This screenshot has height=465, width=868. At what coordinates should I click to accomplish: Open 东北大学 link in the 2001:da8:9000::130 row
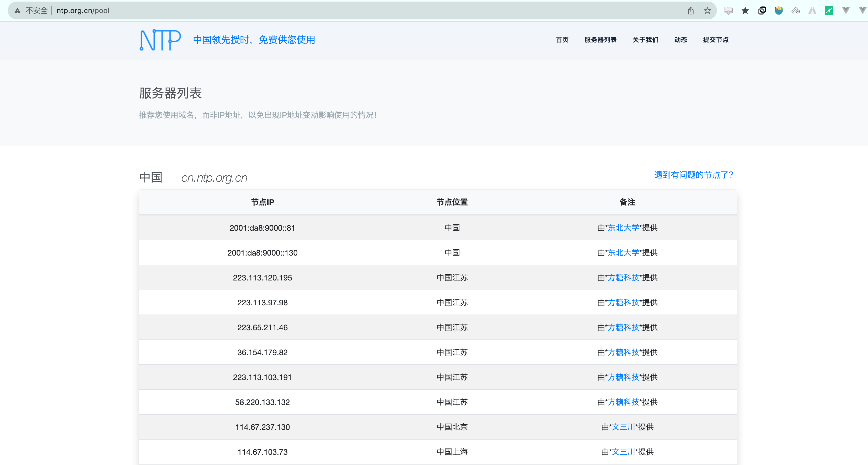point(623,252)
